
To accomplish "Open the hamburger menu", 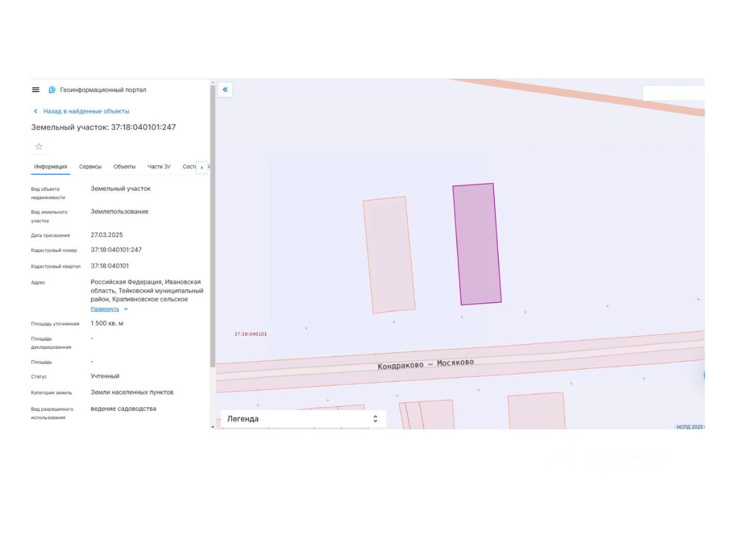I will pos(35,90).
